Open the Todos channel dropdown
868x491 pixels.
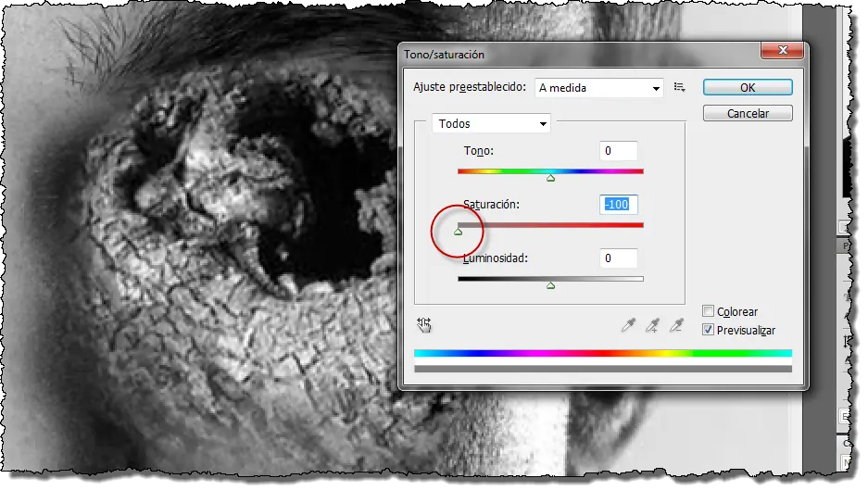(491, 123)
